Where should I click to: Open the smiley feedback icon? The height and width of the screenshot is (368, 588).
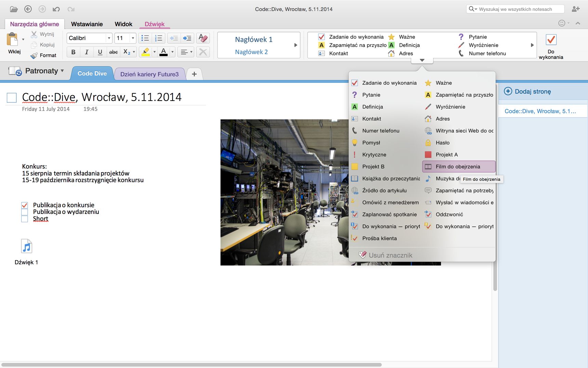(562, 23)
